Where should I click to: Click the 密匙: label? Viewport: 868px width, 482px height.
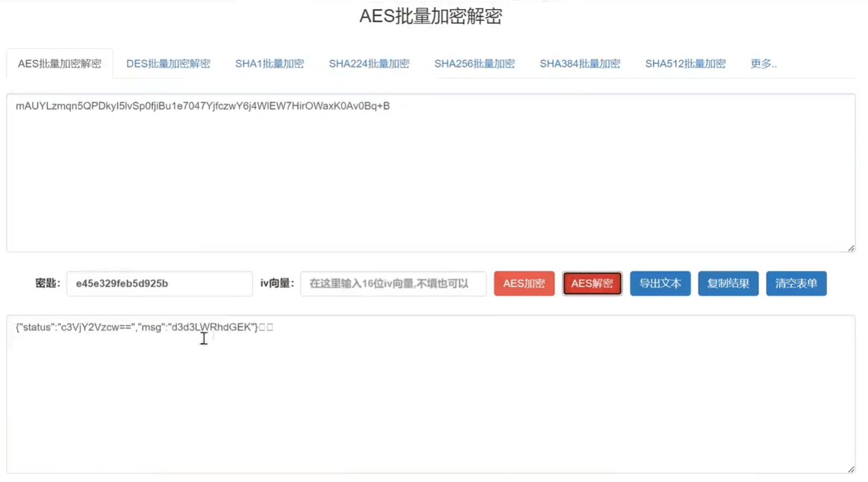pos(48,283)
